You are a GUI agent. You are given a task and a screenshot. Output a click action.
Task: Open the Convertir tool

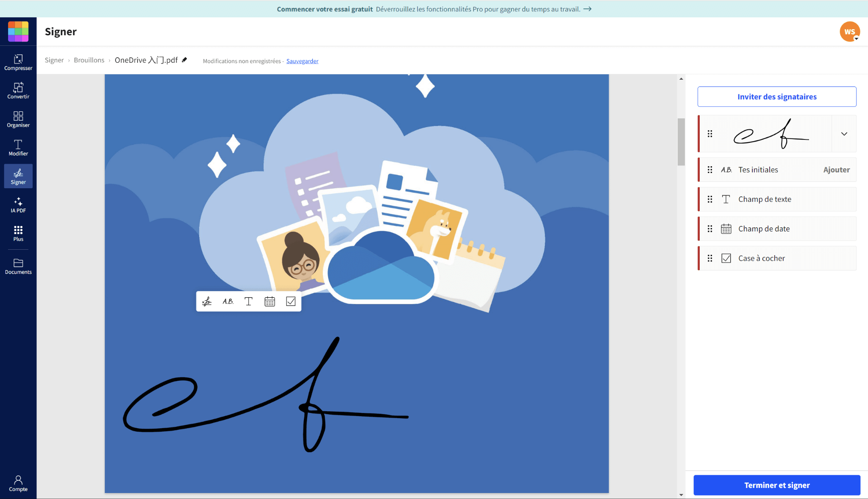18,91
